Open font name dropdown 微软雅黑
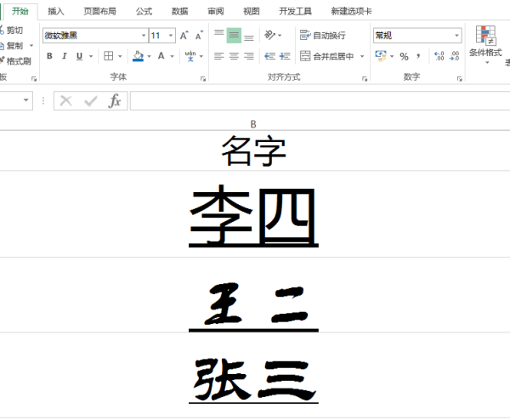This screenshot has width=510, height=420. (x=144, y=35)
